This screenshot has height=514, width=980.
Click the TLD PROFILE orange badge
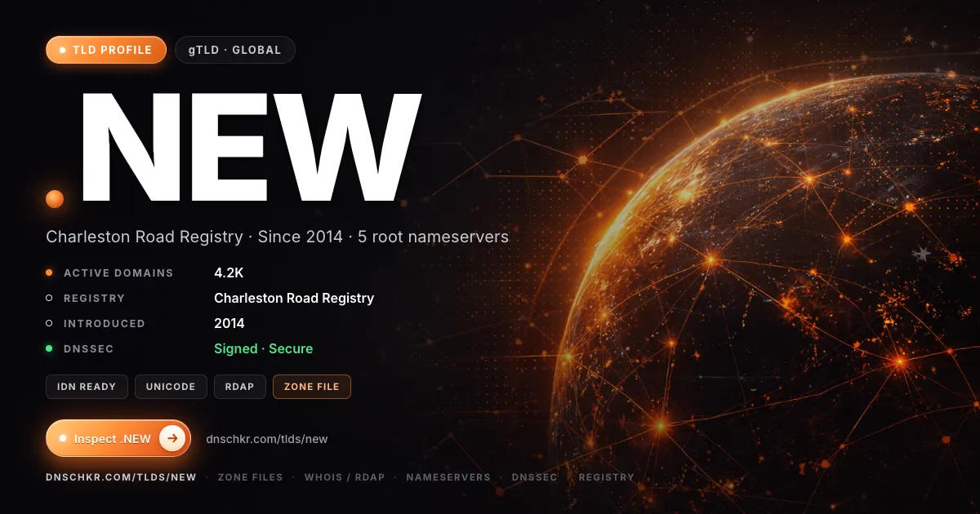(x=106, y=50)
